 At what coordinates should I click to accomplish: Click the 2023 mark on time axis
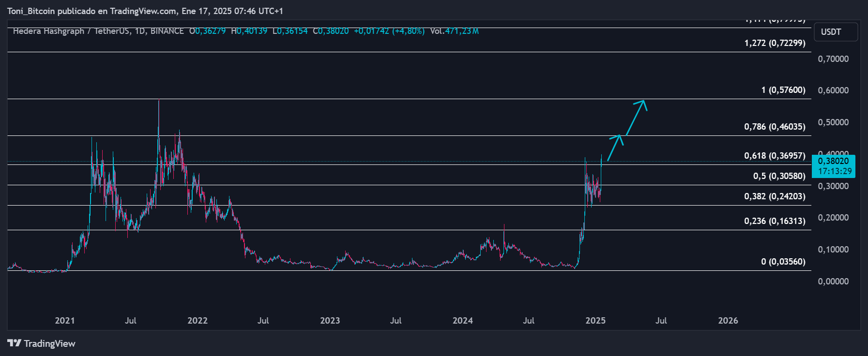[330, 321]
